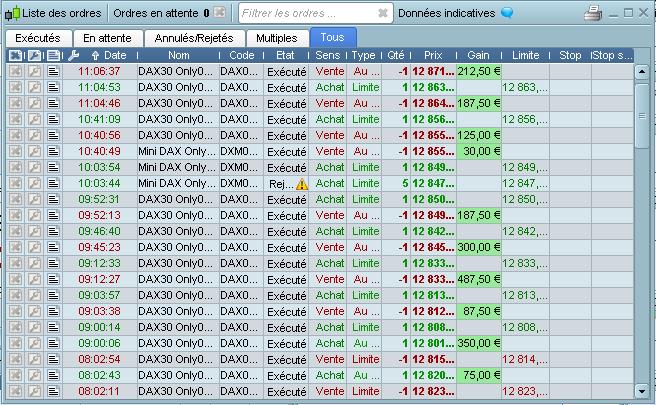Open the Annulés/Rejetés tab
The width and height of the screenshot is (656, 405).
pos(195,38)
